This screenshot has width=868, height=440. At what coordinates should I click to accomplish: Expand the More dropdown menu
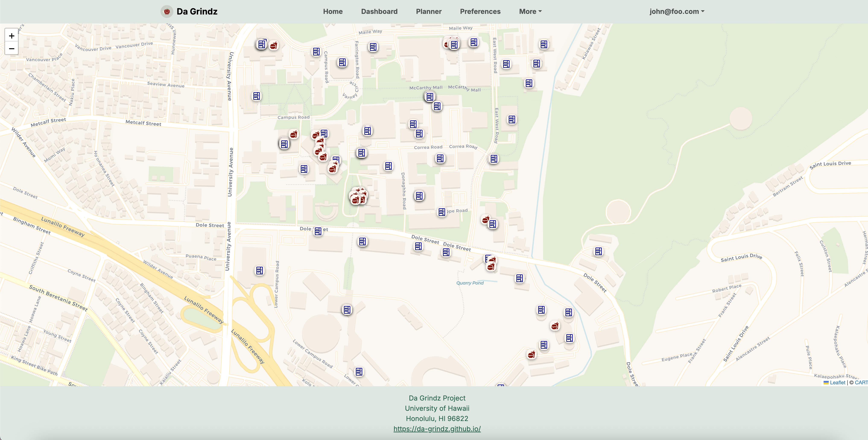point(530,12)
